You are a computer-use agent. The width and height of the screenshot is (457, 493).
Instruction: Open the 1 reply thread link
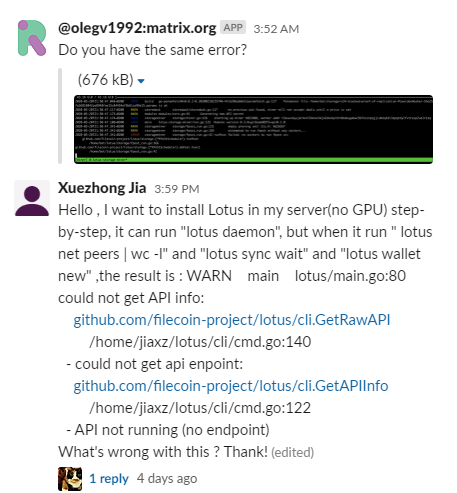[x=109, y=479]
